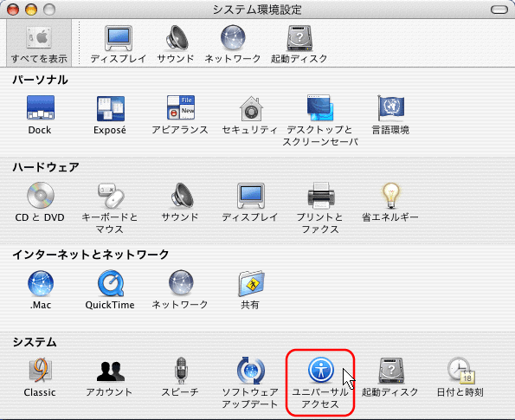
Task: Open the 言語環境 flag icon
Action: click(391, 107)
